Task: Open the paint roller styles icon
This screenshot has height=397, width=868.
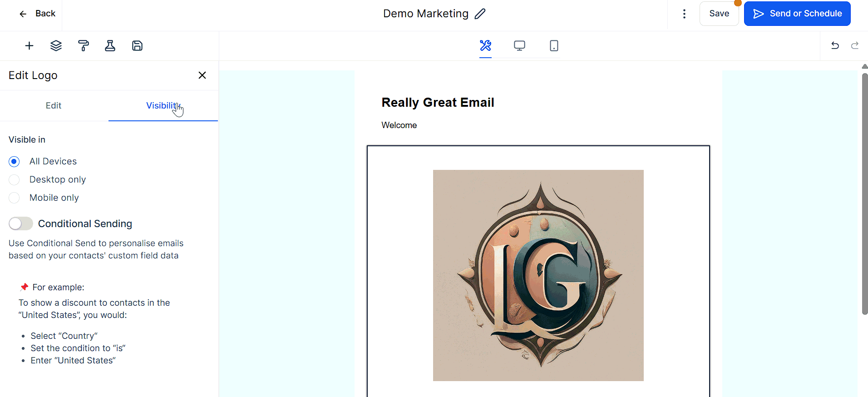Action: click(x=84, y=46)
